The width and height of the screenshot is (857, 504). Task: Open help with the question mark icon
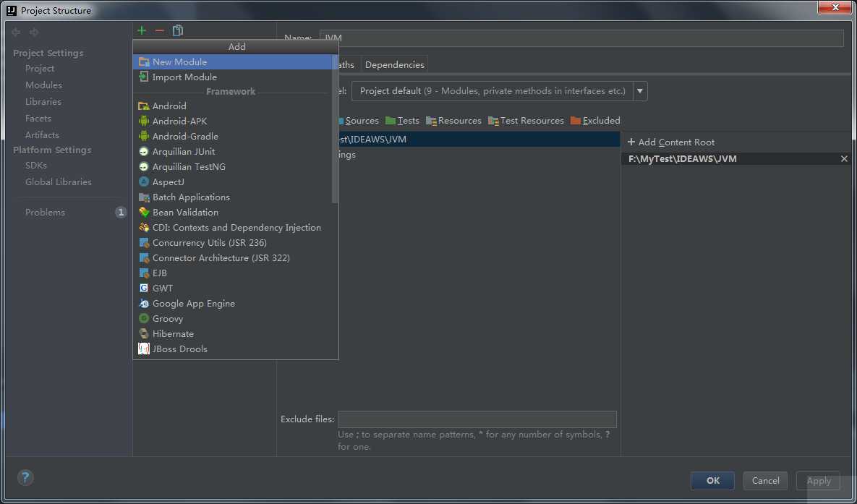point(25,477)
